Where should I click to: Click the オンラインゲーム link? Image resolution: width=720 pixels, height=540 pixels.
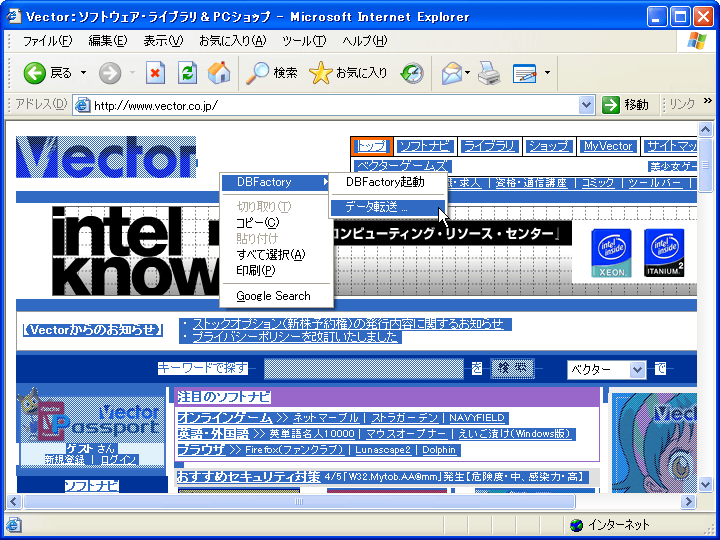pos(225,418)
